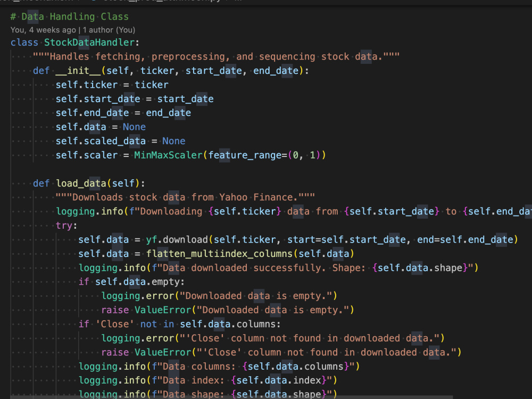This screenshot has height=399, width=532.
Task: Click the line 'self.scaled_data = None'
Action: coord(120,141)
